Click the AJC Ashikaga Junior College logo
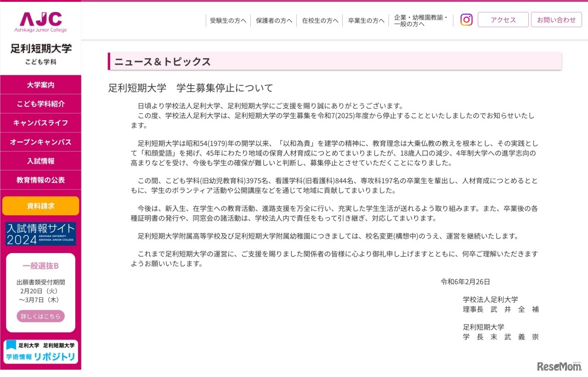Viewport: 588px width, 377px height. [40, 20]
